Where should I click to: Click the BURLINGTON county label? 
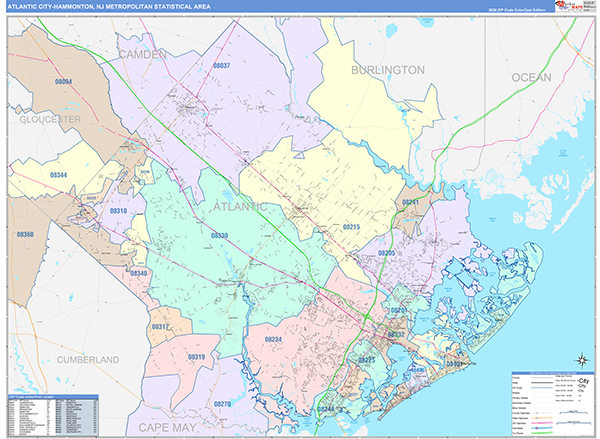(x=387, y=70)
